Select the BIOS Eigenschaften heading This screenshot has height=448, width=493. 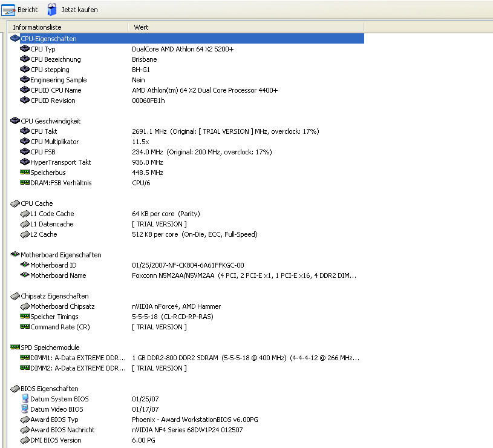(50, 389)
